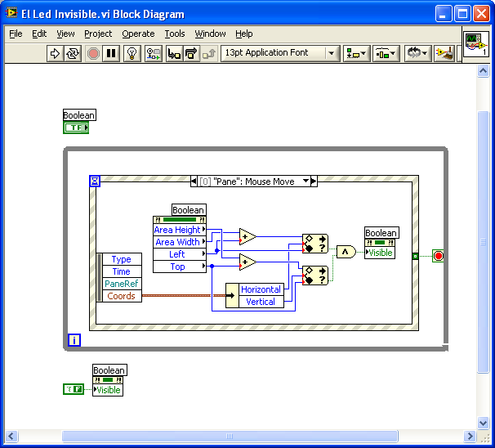Viewport: 495px width, 448px height.
Task: Maximize the Block Diagram window
Action: click(462, 14)
